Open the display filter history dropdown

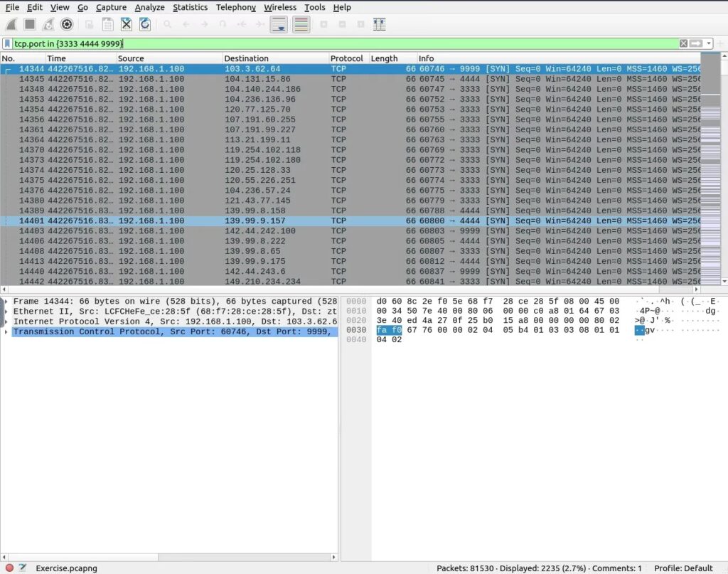[709, 44]
